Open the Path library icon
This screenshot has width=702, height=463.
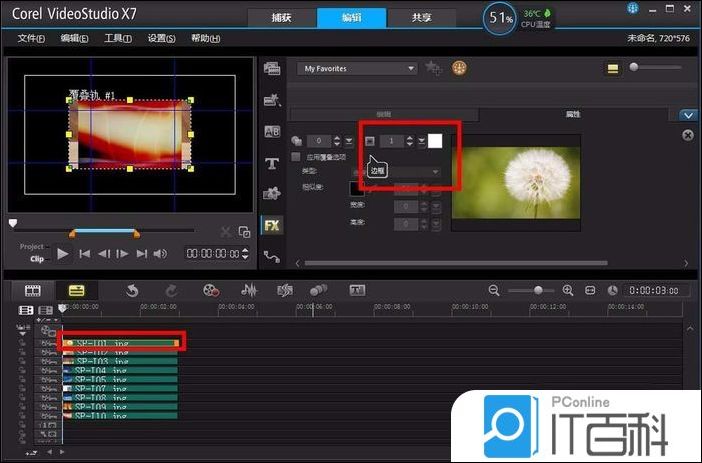(x=272, y=256)
